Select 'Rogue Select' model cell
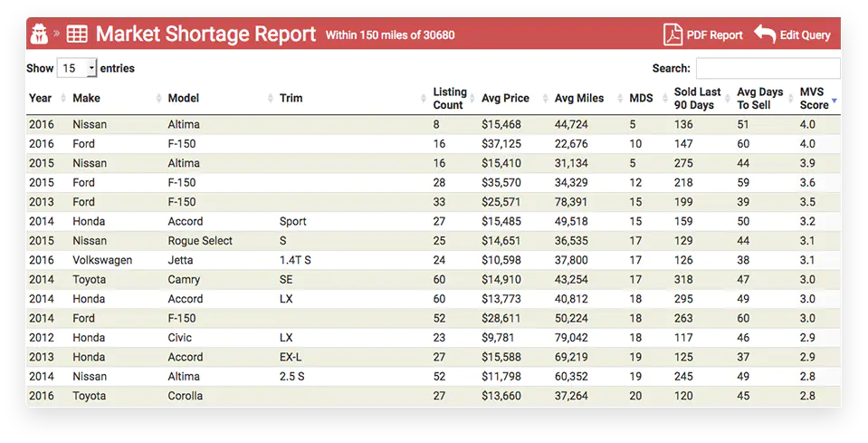Image resolution: width=868 pixels, height=443 pixels. 200,241
